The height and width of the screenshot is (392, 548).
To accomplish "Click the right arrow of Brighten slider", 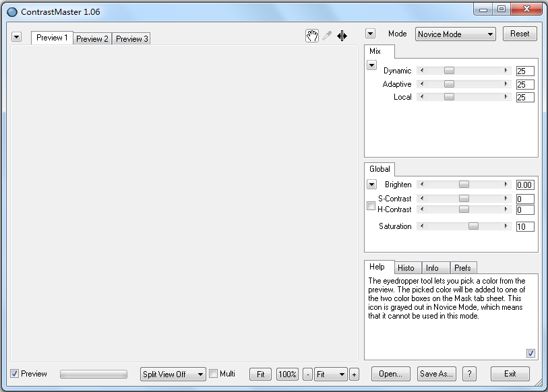I will tap(506, 185).
